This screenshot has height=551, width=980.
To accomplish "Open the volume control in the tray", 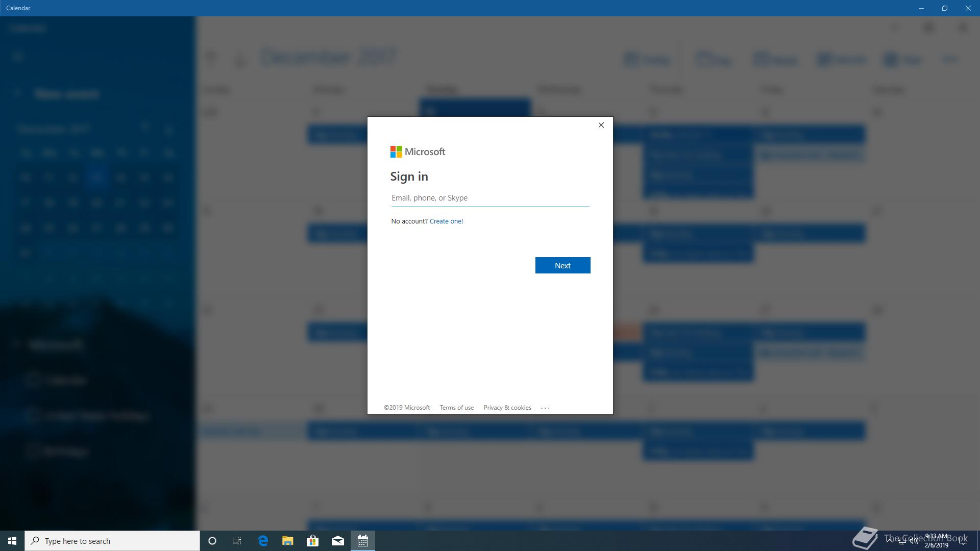I will coord(914,541).
